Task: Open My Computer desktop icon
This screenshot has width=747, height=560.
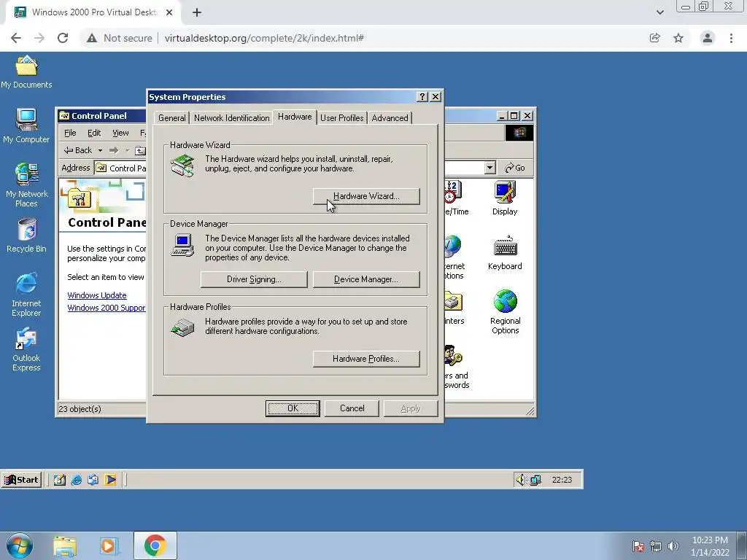Action: click(26, 126)
